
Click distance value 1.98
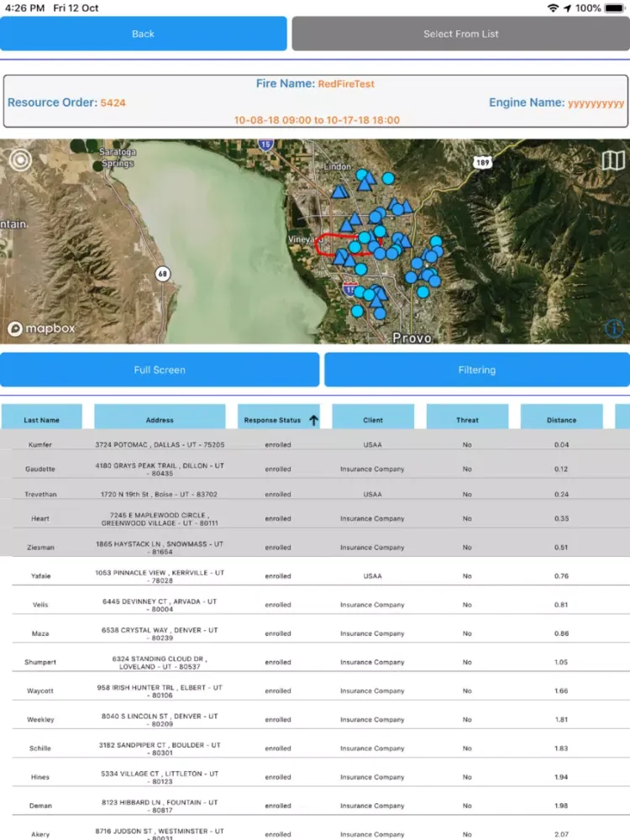[561, 806]
